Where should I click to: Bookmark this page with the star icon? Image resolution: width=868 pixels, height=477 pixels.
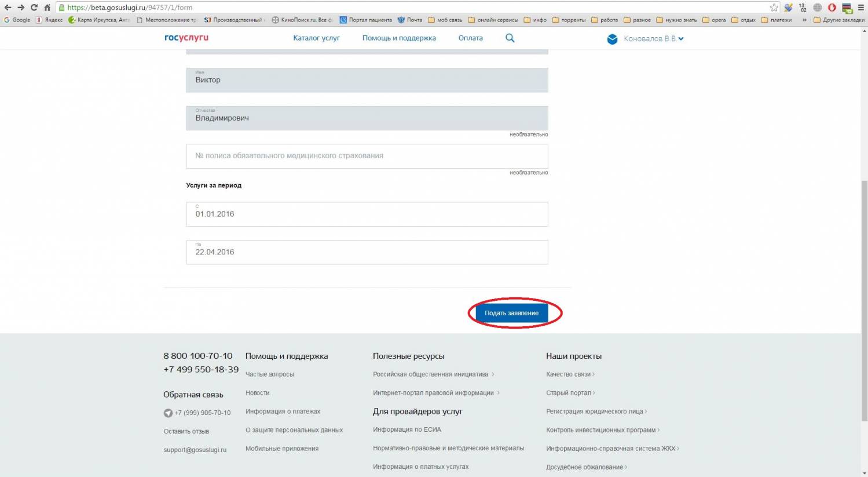tap(774, 8)
